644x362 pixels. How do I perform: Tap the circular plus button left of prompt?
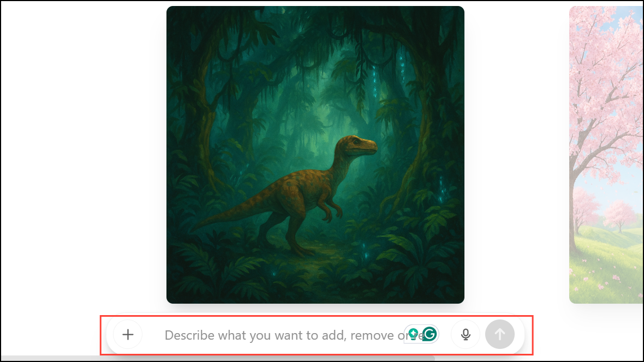click(x=128, y=335)
